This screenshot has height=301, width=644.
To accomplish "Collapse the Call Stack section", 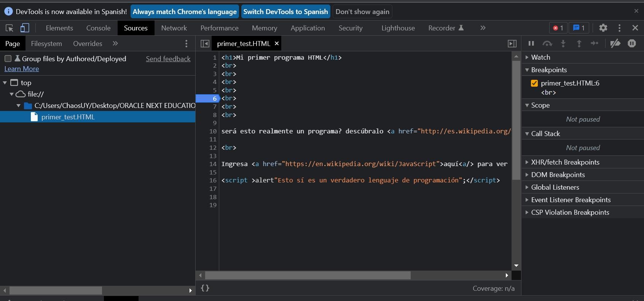I will tap(583, 133).
